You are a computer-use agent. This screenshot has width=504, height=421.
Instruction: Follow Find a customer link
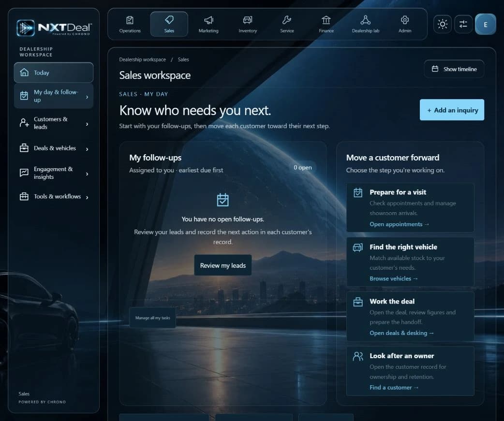click(394, 387)
